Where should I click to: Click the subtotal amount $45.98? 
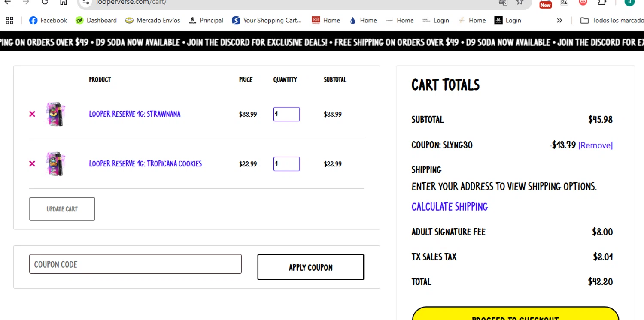click(x=600, y=120)
